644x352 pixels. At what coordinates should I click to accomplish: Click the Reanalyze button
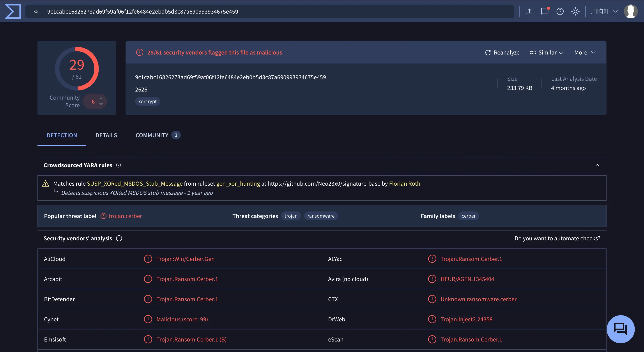click(x=502, y=53)
